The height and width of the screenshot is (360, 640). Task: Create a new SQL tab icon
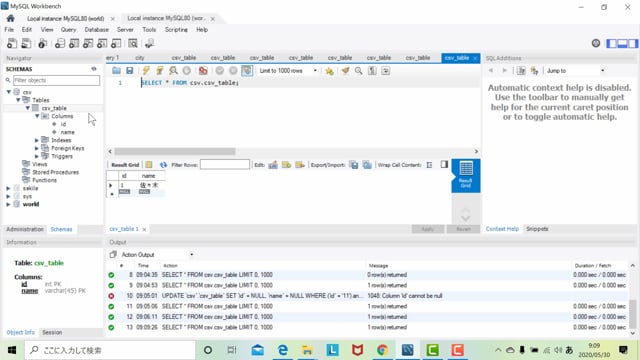click(x=12, y=43)
